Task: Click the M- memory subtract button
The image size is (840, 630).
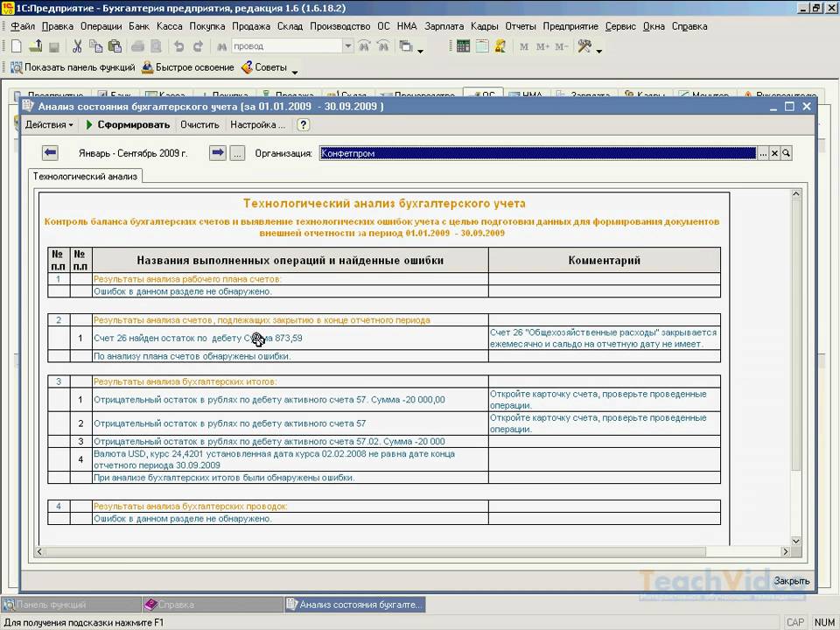Action: point(562,46)
